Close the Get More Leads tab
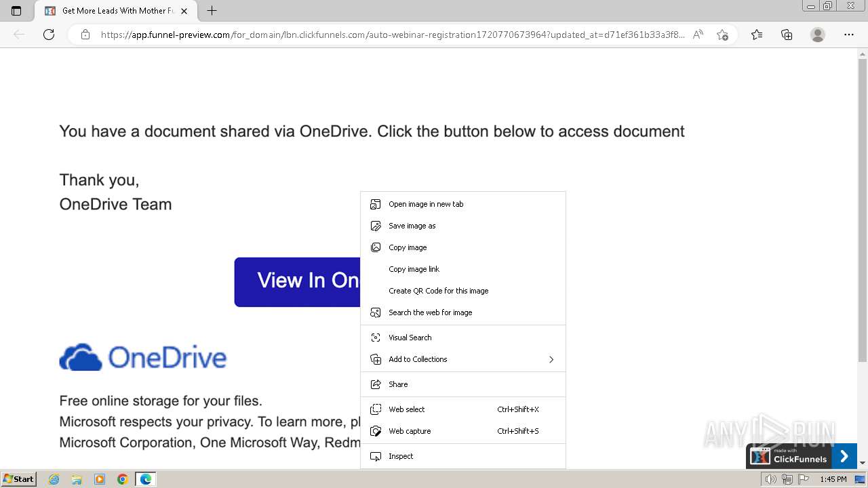The height and width of the screenshot is (488, 868). coord(184,11)
